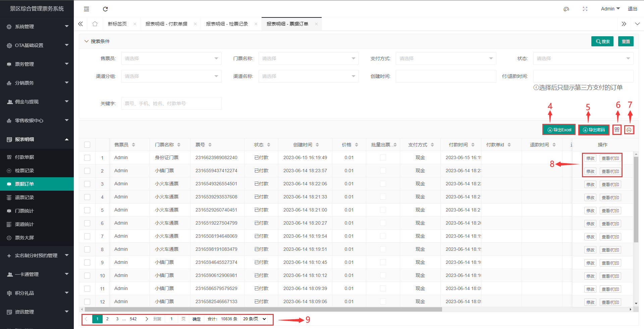Viewport: 644px width, 329px height.
Task: Open the Admin user dropdown
Action: [x=610, y=9]
